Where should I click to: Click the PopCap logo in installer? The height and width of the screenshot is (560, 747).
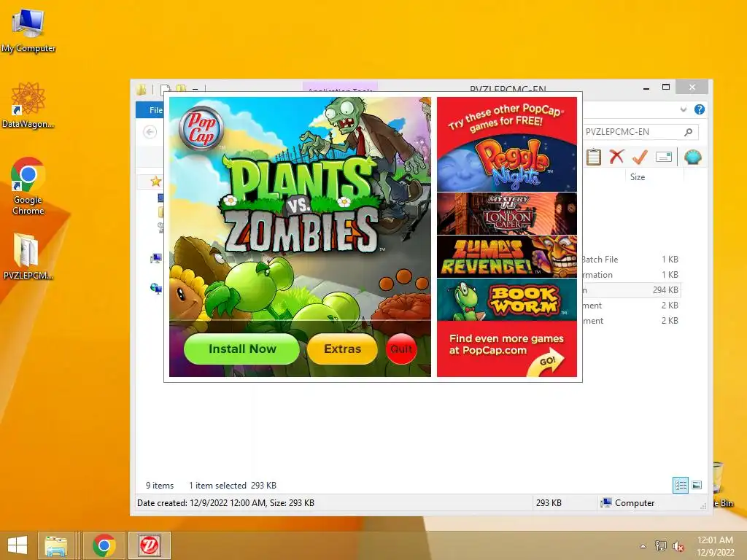pyautogui.click(x=201, y=128)
